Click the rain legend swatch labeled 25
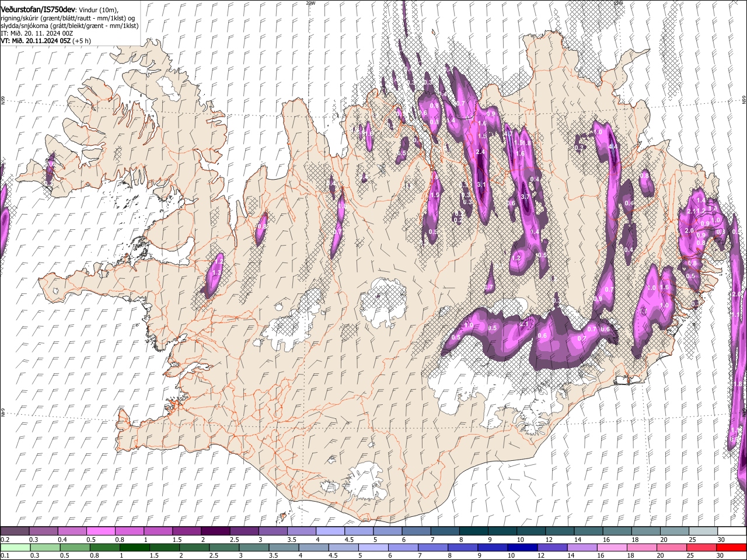This screenshot has height=560, width=747. click(701, 547)
